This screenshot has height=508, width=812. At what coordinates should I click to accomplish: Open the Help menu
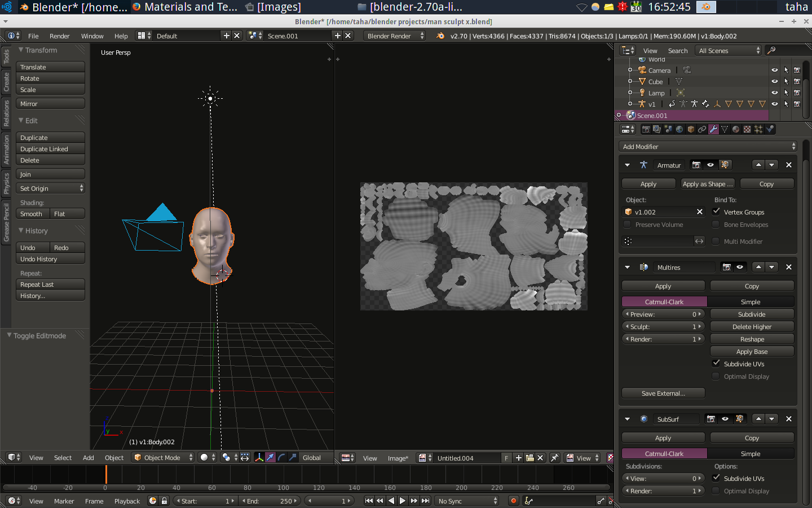(121, 36)
